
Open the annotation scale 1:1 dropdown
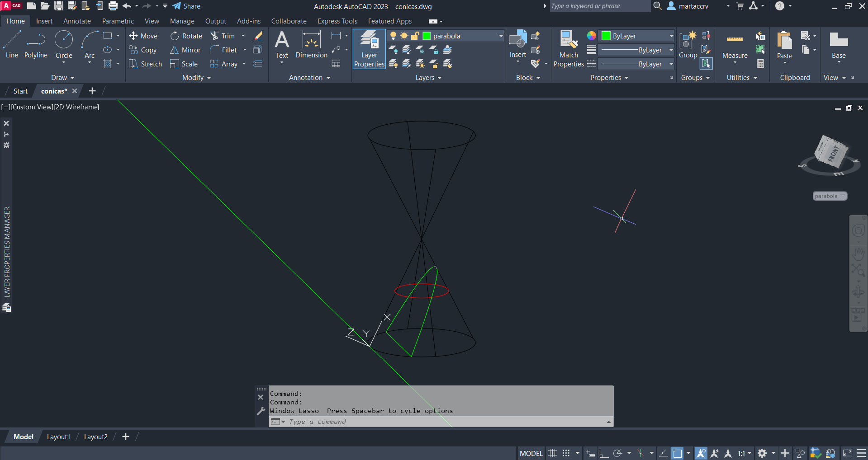click(x=745, y=453)
